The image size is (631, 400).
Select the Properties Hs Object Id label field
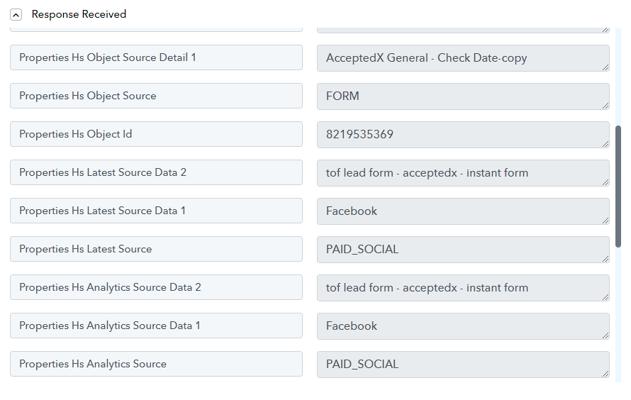[156, 134]
